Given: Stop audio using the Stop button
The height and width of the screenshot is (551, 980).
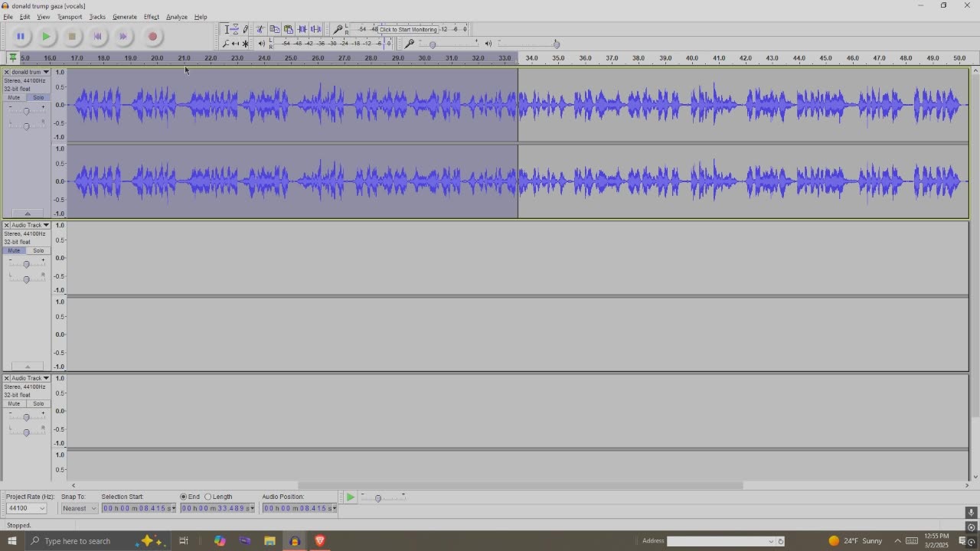Looking at the screenshot, I should pyautogui.click(x=72, y=36).
